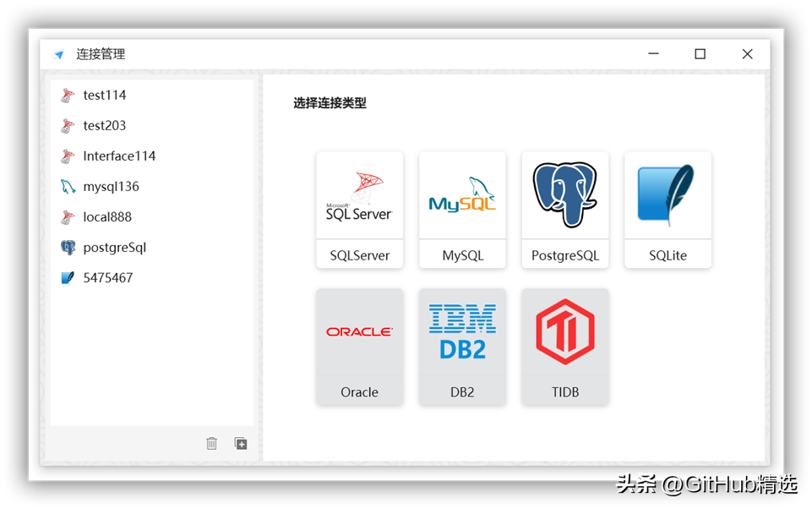Click the trash delete connection icon

coord(212,443)
